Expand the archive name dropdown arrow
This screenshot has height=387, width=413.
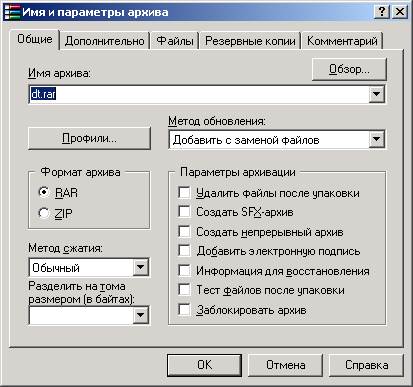[377, 94]
